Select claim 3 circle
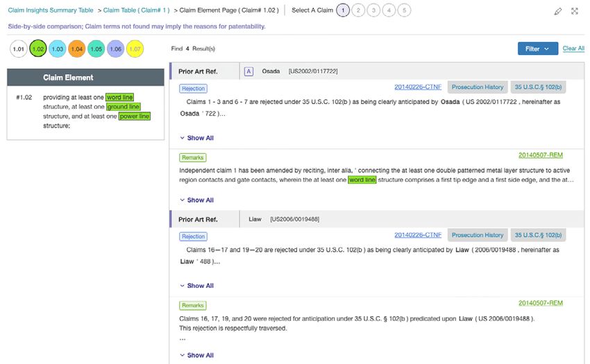 (373, 10)
